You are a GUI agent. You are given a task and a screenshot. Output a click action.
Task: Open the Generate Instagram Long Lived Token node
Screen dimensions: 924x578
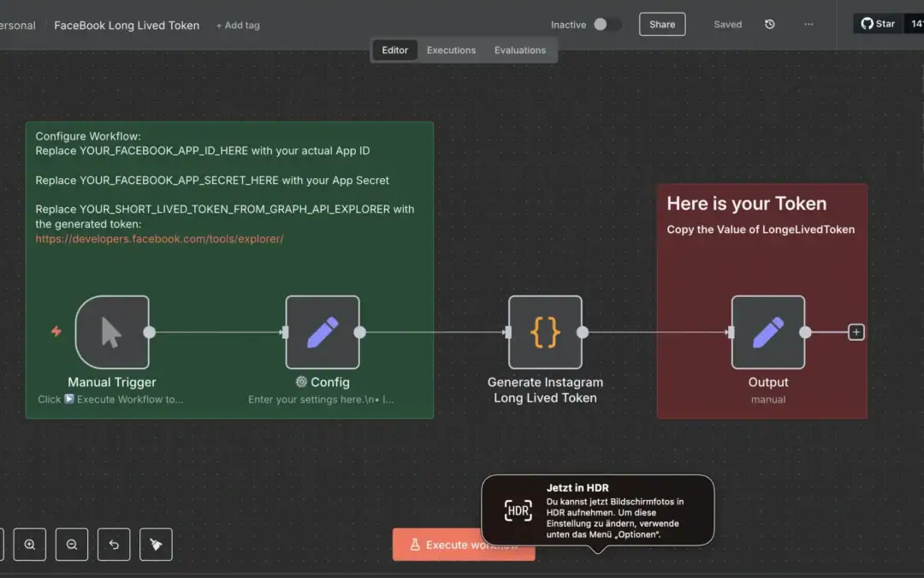click(x=545, y=332)
